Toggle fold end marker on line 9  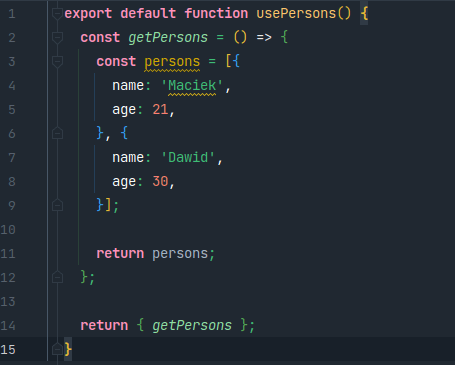pos(57,205)
